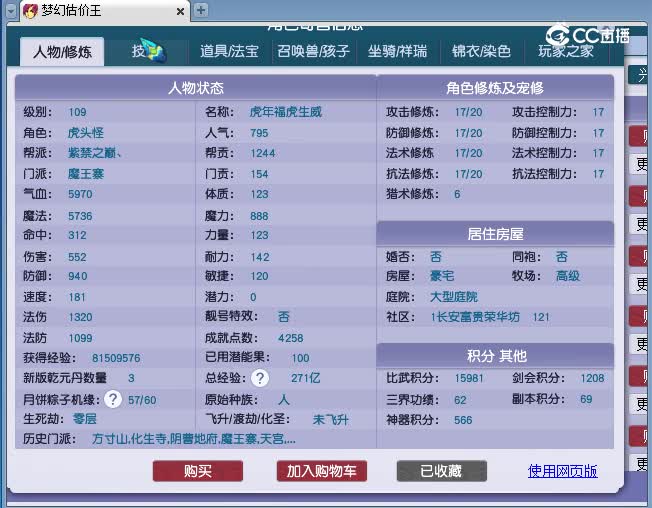Click the 总经验 value 271亿

pyautogui.click(x=306, y=378)
